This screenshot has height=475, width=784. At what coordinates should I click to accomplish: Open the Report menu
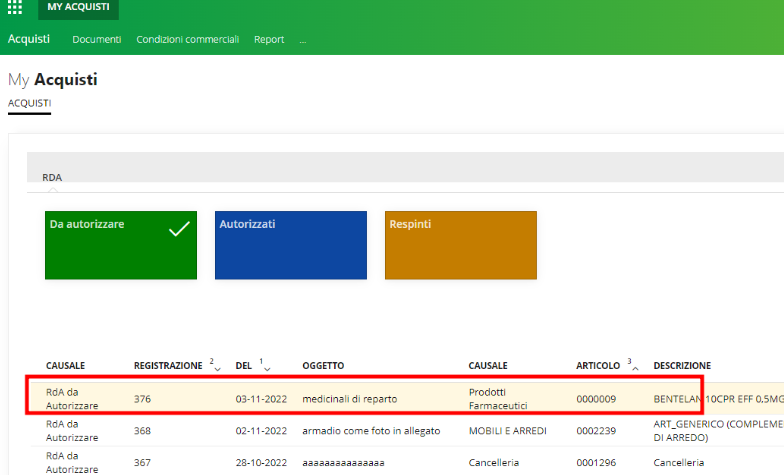(x=269, y=40)
